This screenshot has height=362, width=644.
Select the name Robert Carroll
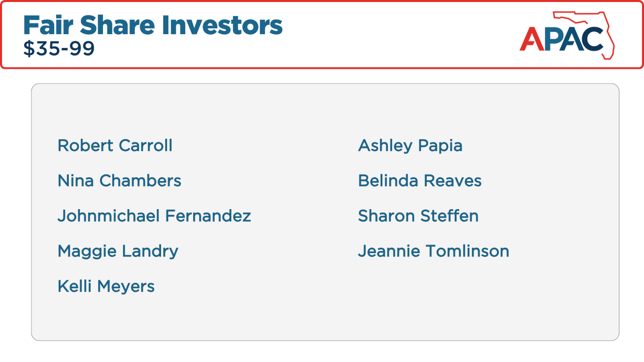coord(115,146)
